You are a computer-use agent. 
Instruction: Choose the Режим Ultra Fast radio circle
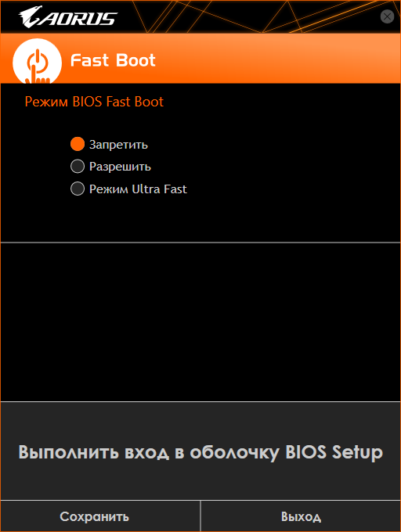(x=78, y=189)
